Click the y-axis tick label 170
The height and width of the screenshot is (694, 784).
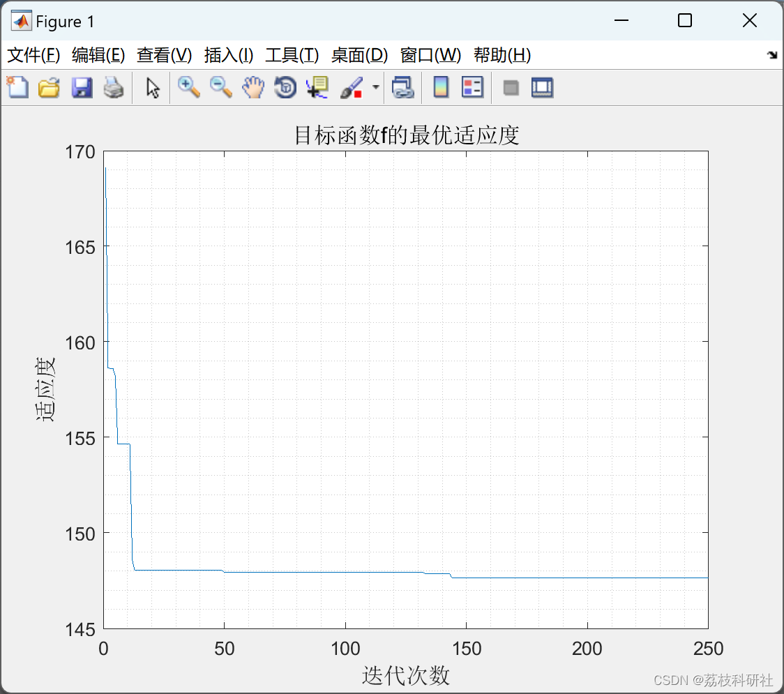[80, 152]
